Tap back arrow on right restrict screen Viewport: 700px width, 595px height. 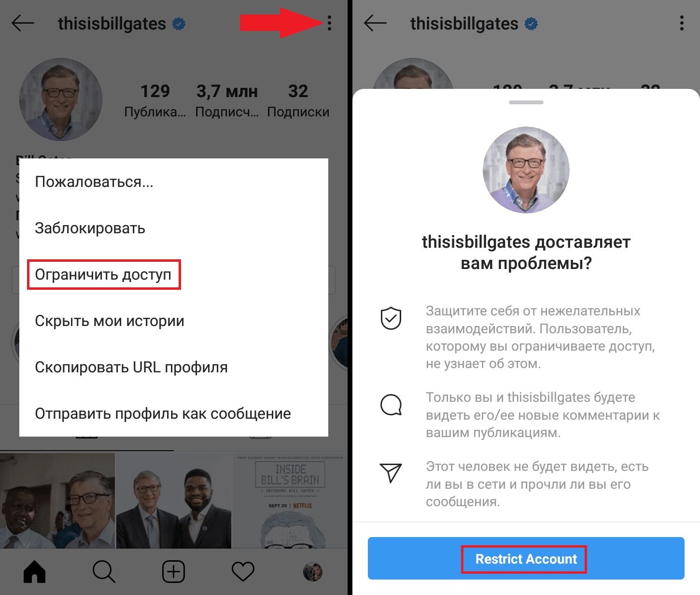(x=375, y=23)
